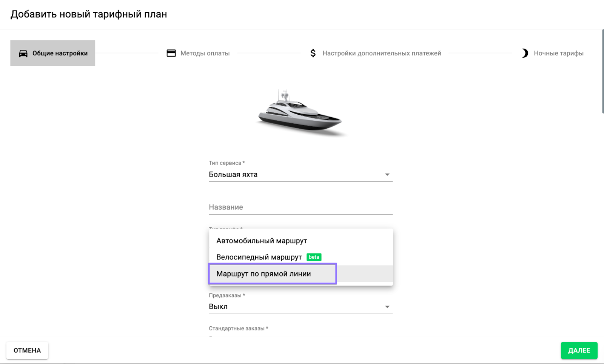
Task: Select Автомобильный маршрут option
Action: 262,241
